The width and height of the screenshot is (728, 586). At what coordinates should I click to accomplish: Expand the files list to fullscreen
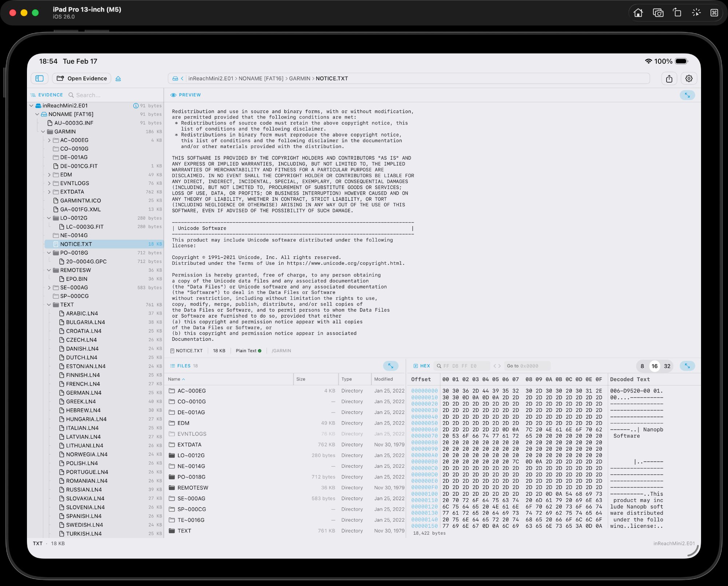point(391,366)
